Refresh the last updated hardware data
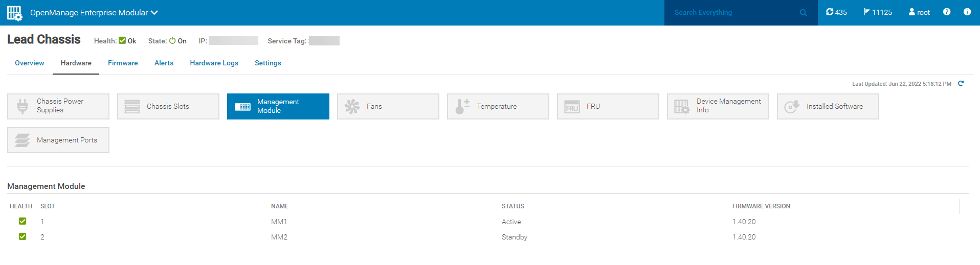 point(961,83)
